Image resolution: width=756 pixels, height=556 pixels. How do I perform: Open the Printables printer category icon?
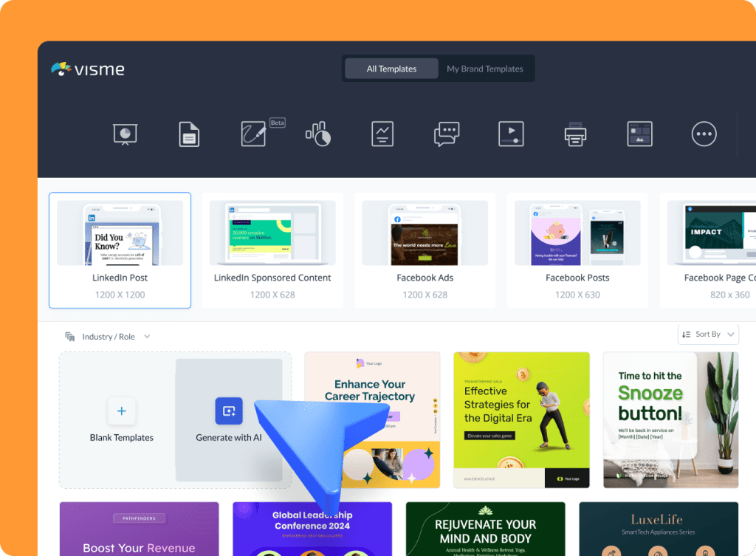coord(575,134)
